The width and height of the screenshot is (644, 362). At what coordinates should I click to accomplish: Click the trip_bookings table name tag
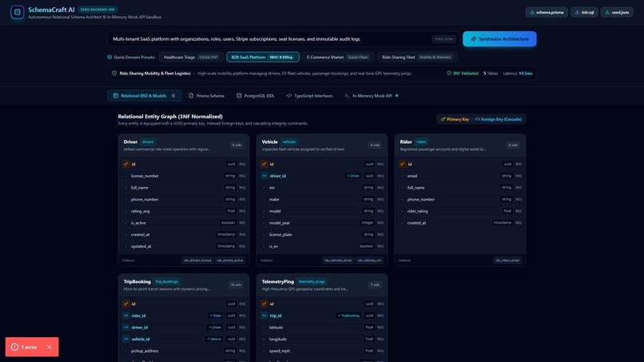167,281
